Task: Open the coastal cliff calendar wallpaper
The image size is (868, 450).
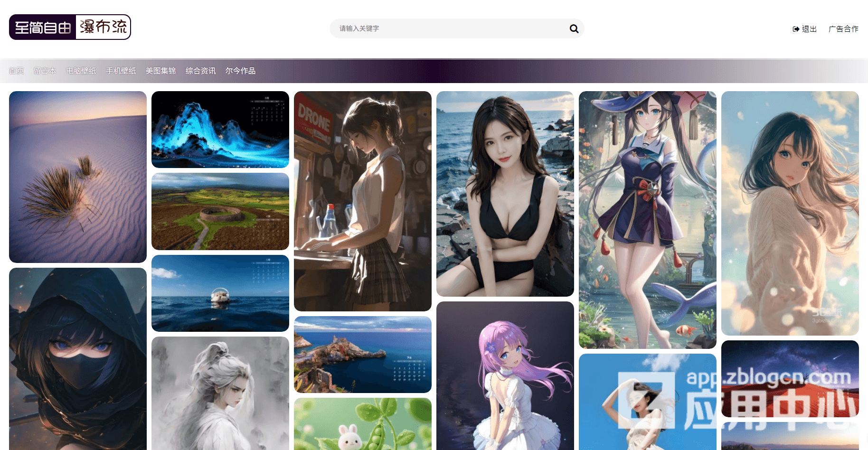Action: pyautogui.click(x=363, y=354)
